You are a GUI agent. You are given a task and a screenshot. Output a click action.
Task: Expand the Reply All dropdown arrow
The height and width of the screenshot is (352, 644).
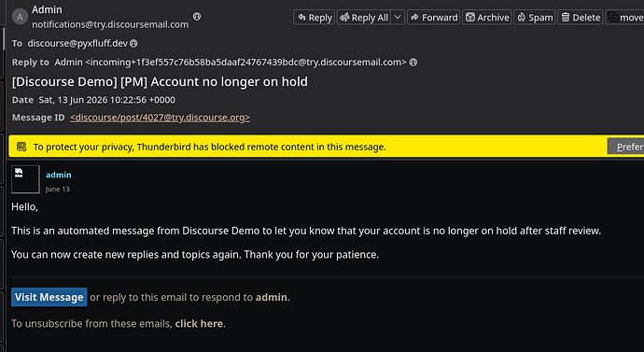(x=398, y=17)
